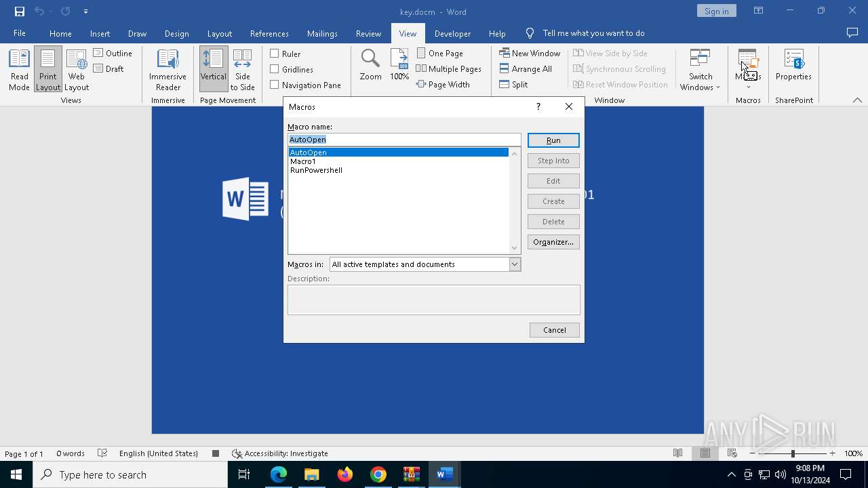Choose Page Width zoom
868x488 pixels.
click(443, 84)
